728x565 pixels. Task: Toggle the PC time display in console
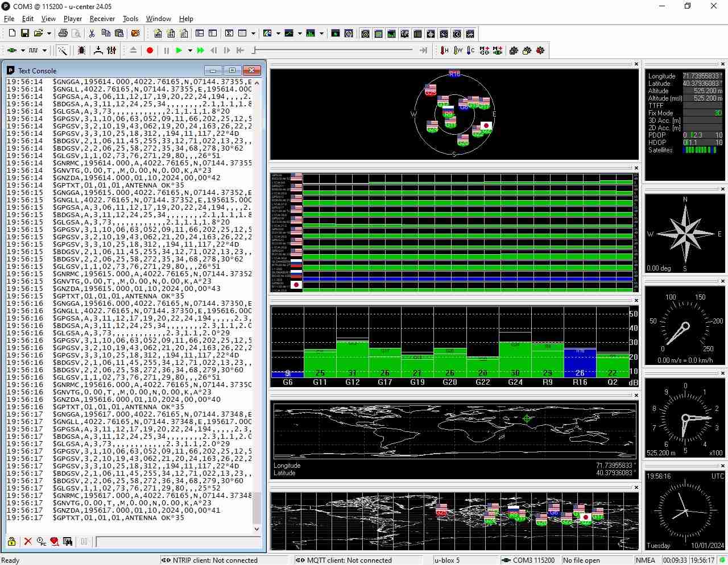coord(41,542)
